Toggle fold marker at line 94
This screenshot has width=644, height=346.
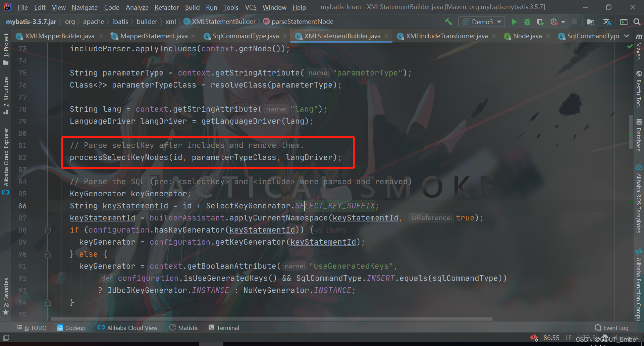coord(48,303)
